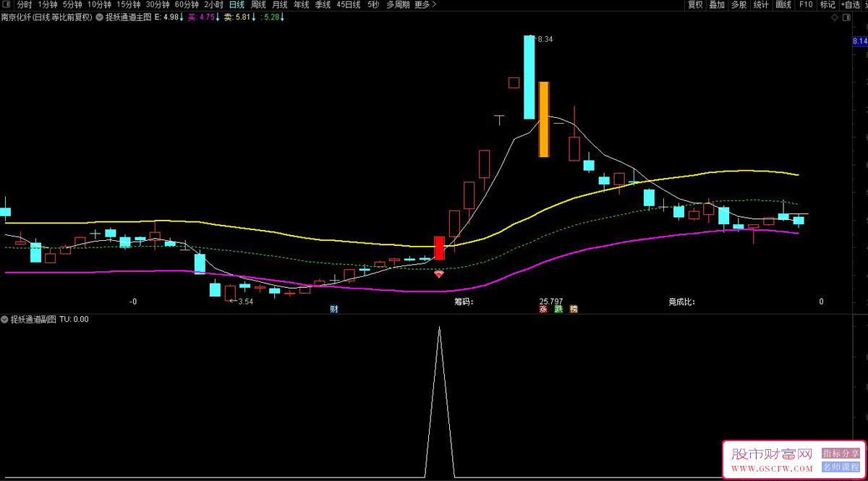Open the 画线 drawing tools

[783, 4]
